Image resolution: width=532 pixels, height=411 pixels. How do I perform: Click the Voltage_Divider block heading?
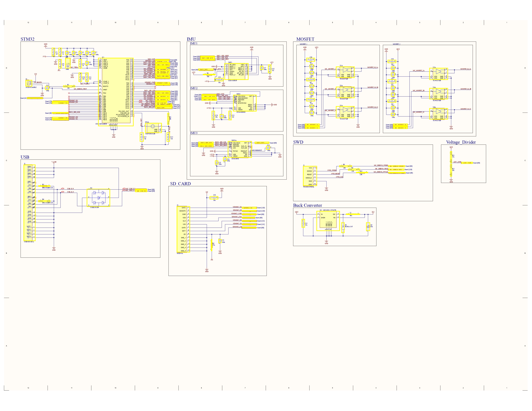tap(461, 142)
